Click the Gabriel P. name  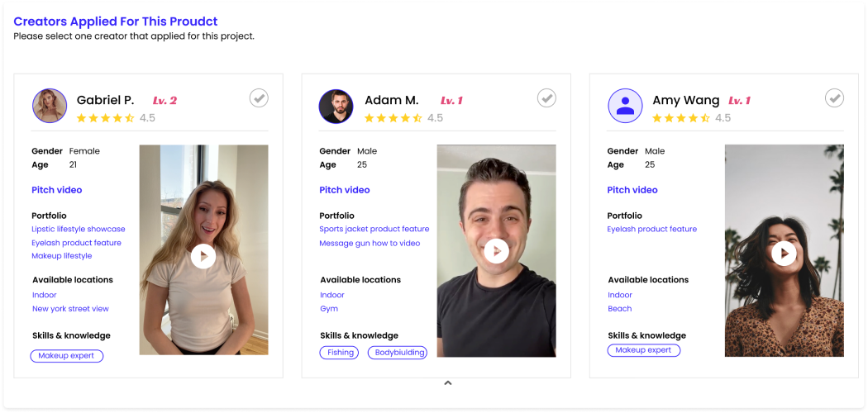(x=105, y=101)
